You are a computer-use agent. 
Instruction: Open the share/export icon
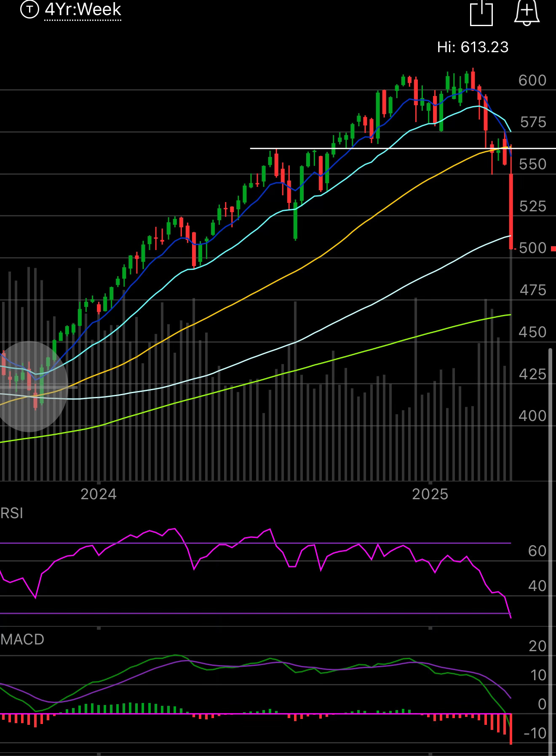tap(481, 13)
